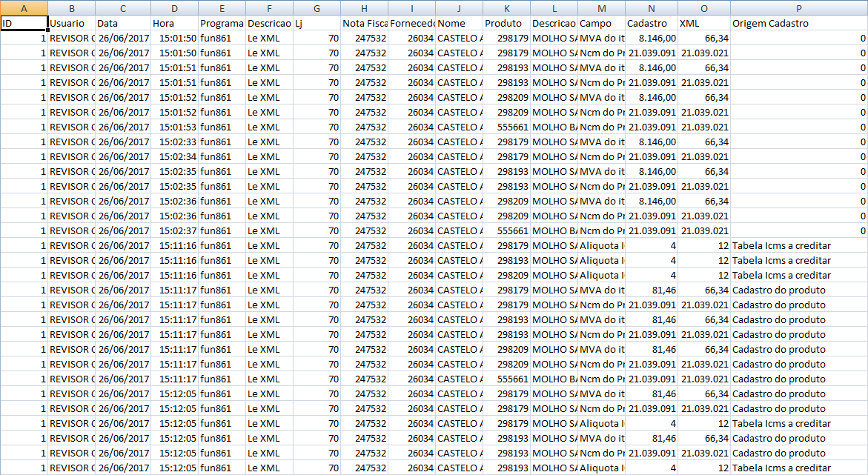The width and height of the screenshot is (868, 475).
Task: Select column A header
Action: [24, 8]
